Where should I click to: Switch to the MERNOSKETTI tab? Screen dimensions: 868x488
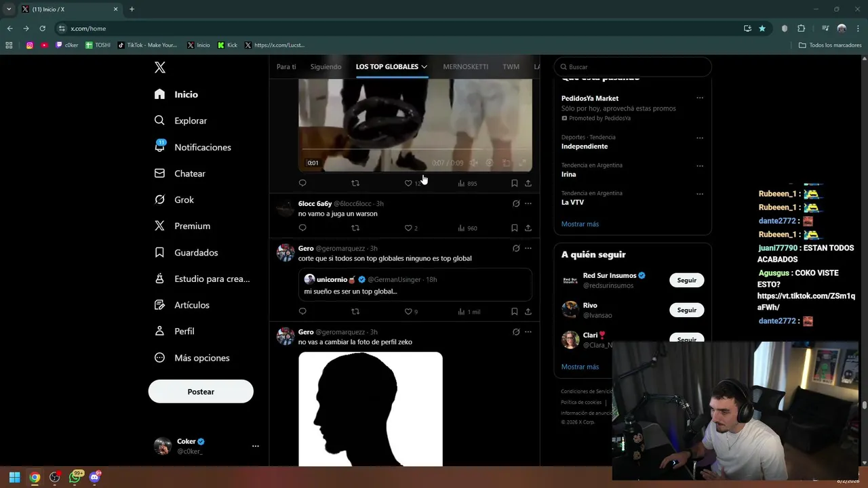(465, 66)
